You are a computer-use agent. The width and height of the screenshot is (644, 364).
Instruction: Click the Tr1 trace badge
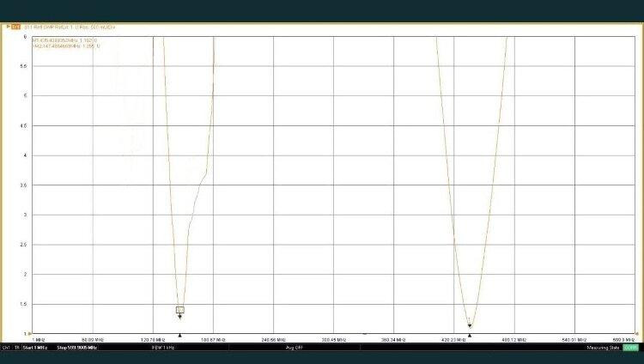click(15, 27)
